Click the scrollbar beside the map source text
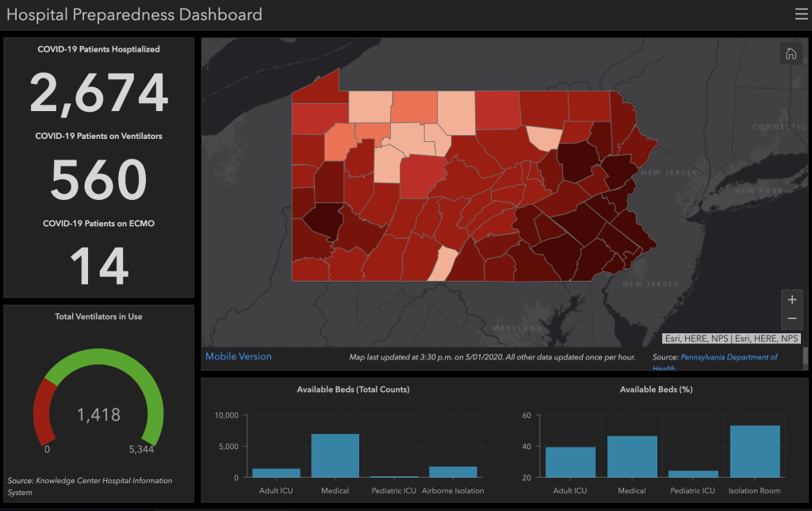 [x=806, y=358]
